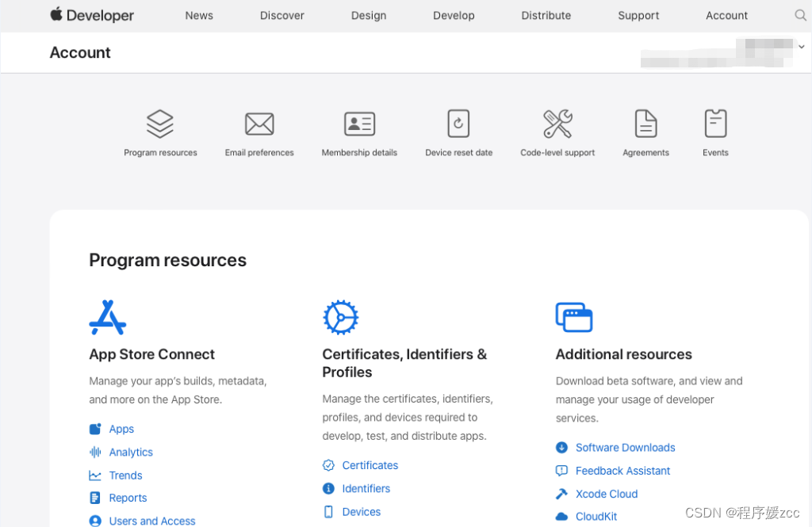Click the Feedback Assistant bubble icon
The image size is (812, 527).
[561, 471]
